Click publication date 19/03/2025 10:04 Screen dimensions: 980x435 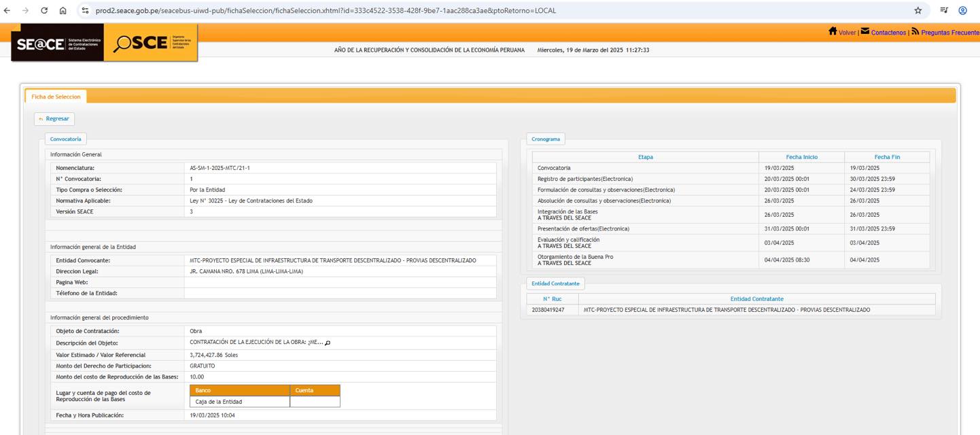point(212,415)
